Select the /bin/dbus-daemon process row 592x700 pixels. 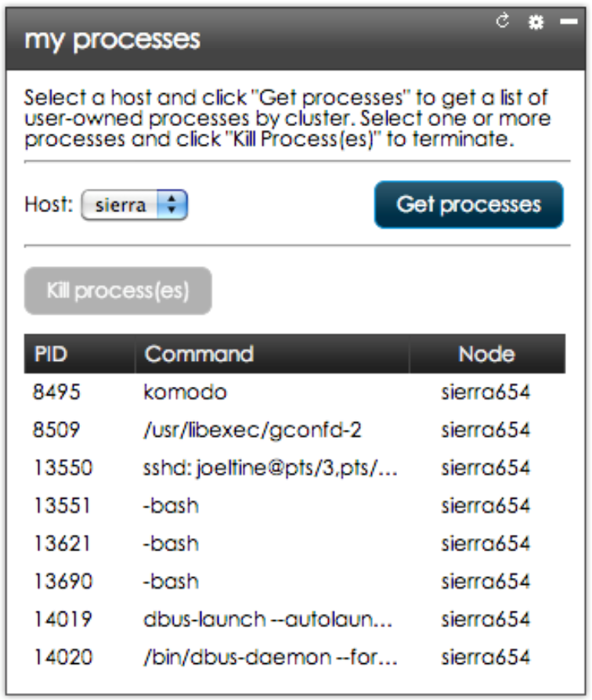(x=270, y=656)
